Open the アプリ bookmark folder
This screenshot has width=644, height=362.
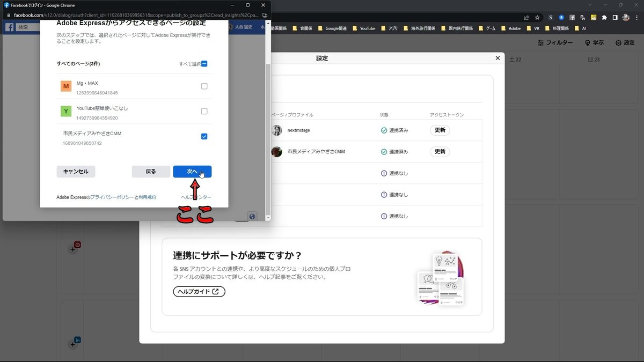coord(390,28)
